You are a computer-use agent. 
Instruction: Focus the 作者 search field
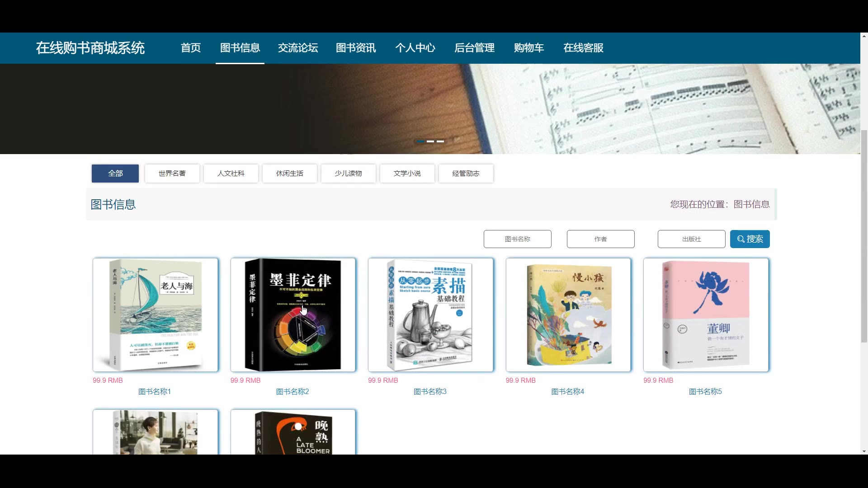click(601, 239)
